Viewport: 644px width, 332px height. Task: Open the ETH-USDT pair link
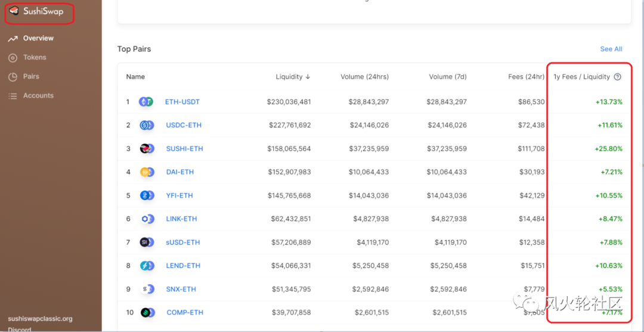click(x=182, y=102)
